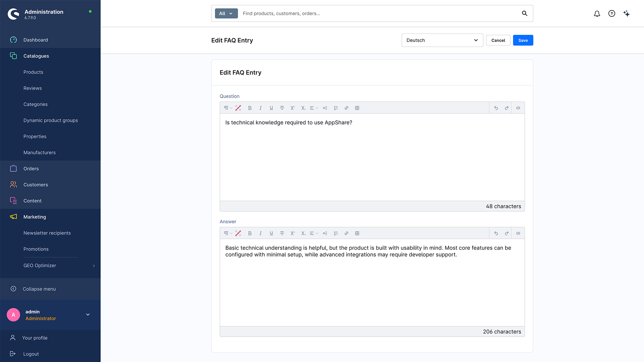Screen dimensions: 644x362
Task: Apply subscript in the Answer editor
Action: click(303, 233)
